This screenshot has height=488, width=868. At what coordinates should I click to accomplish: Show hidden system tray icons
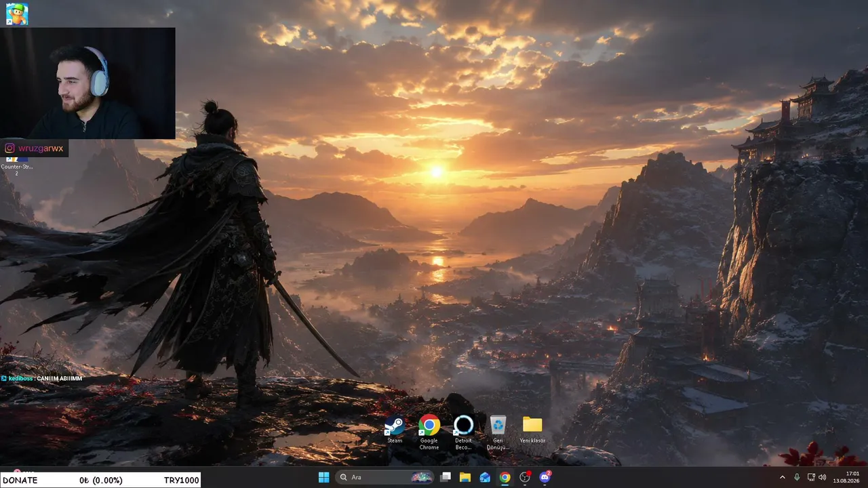(783, 477)
